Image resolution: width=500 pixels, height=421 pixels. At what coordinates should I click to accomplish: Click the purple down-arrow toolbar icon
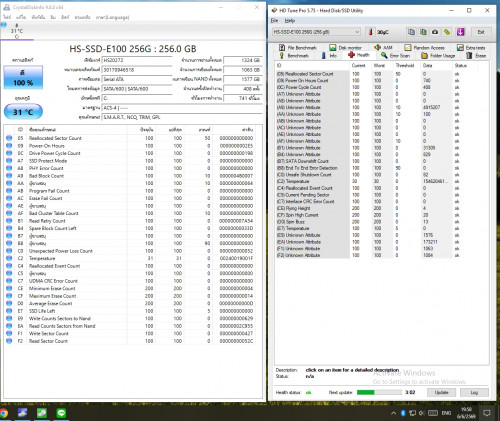(x=461, y=32)
